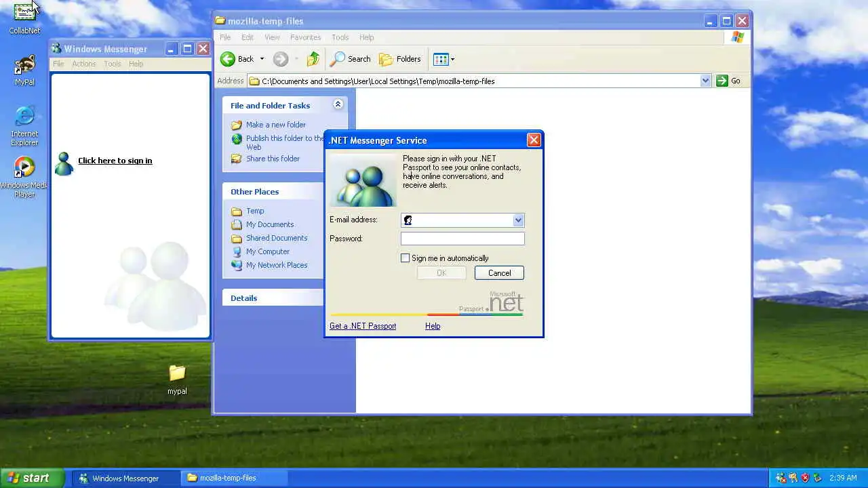Click the Details panel header
Image resolution: width=868 pixels, height=488 pixels.
[273, 298]
